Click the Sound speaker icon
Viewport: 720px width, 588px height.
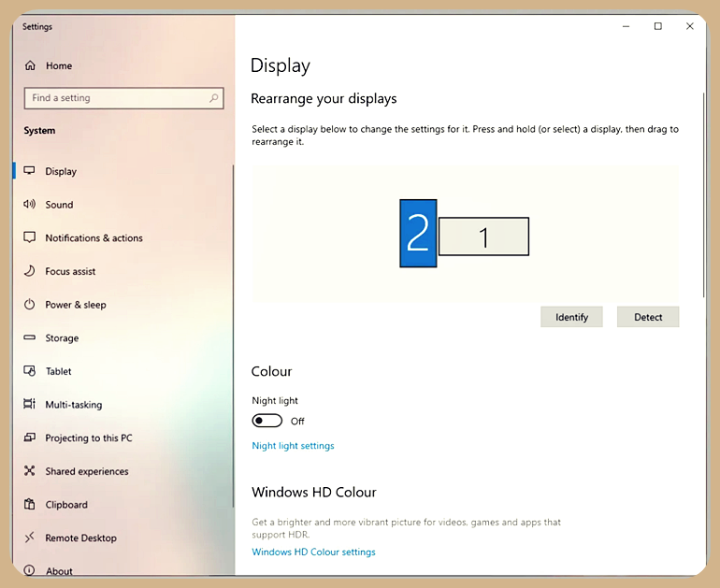click(29, 205)
